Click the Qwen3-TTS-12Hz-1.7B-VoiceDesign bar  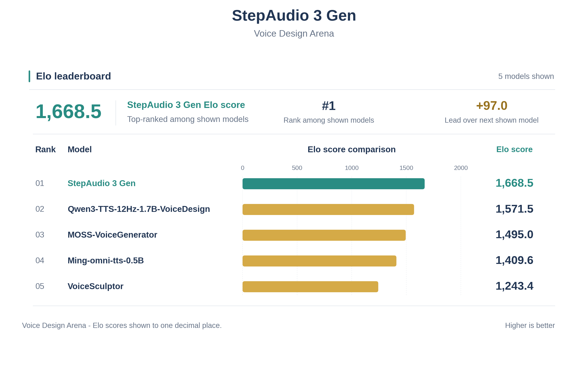click(328, 209)
